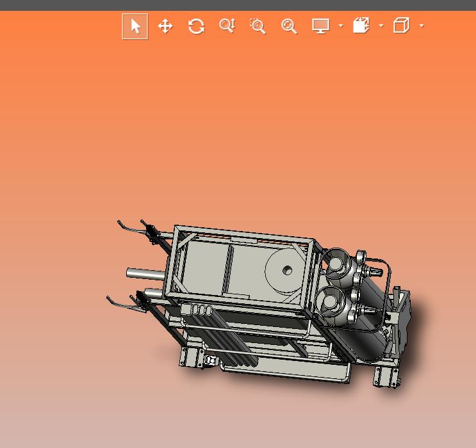The height and width of the screenshot is (448, 476).
Task: Expand the view orientation cube dropdown
Action: [x=422, y=26]
